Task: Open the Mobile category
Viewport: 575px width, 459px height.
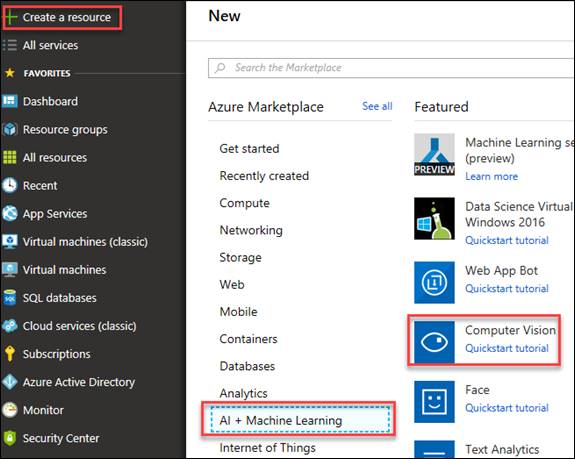Action: point(238,312)
